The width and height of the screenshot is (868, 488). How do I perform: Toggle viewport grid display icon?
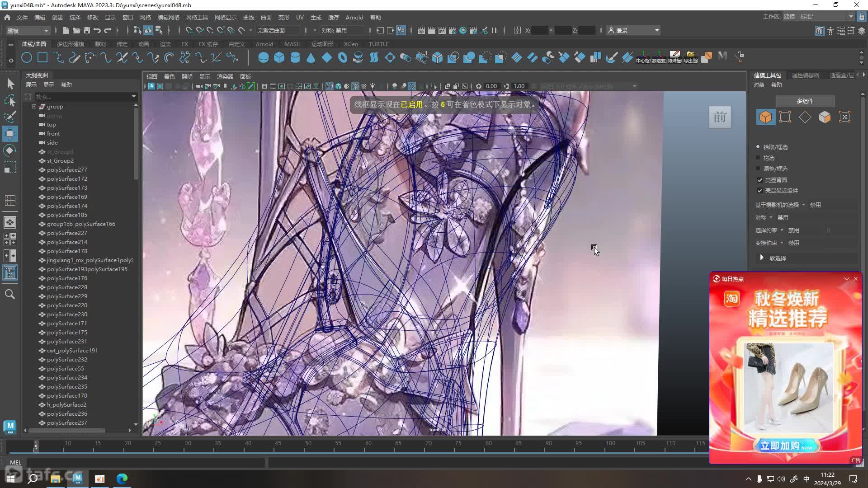[264, 86]
